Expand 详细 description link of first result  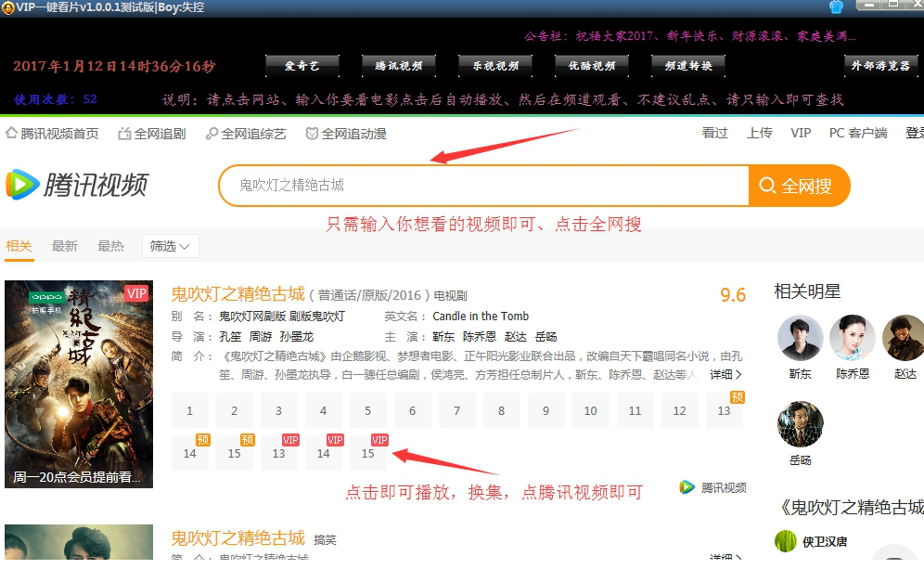click(725, 374)
